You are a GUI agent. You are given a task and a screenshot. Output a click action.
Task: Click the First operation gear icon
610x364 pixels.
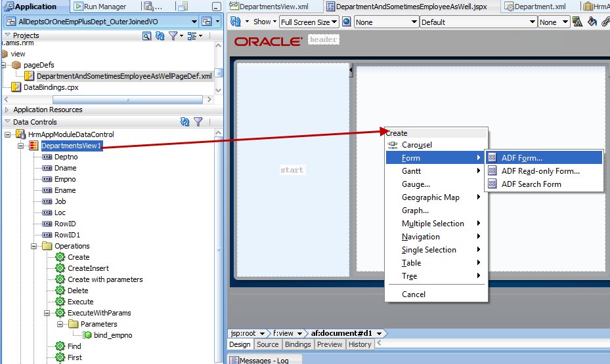coord(60,357)
